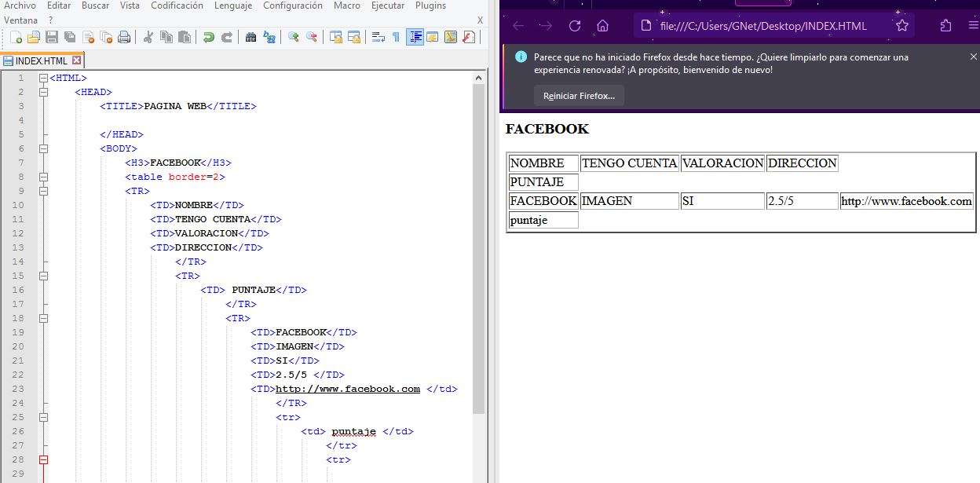Toggle the indent guide button
980x483 pixels.
[x=415, y=37]
